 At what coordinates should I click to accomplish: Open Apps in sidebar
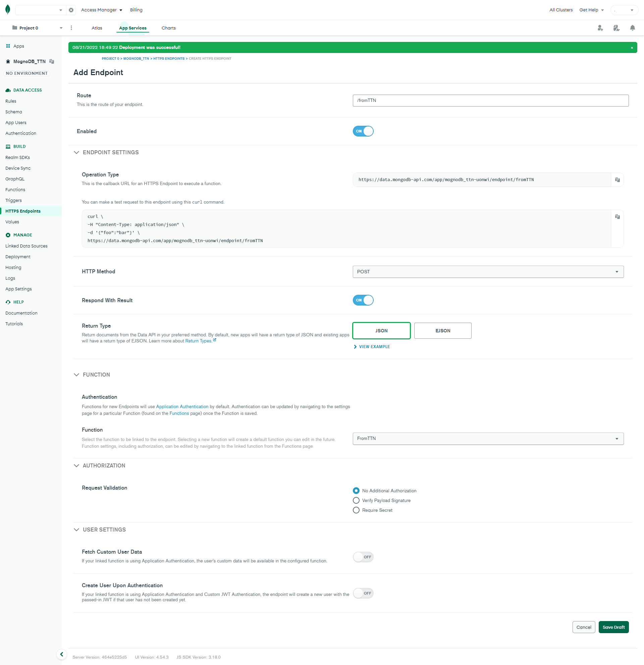pos(19,46)
